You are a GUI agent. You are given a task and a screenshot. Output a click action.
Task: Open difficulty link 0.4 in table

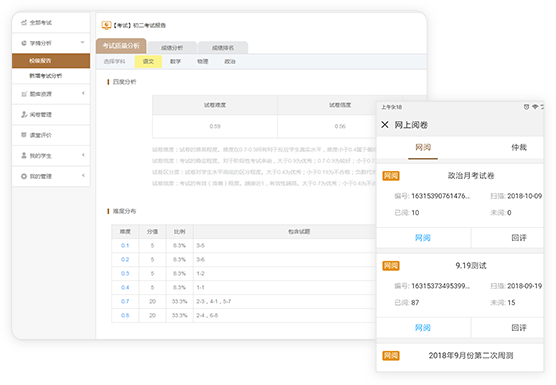pos(125,288)
